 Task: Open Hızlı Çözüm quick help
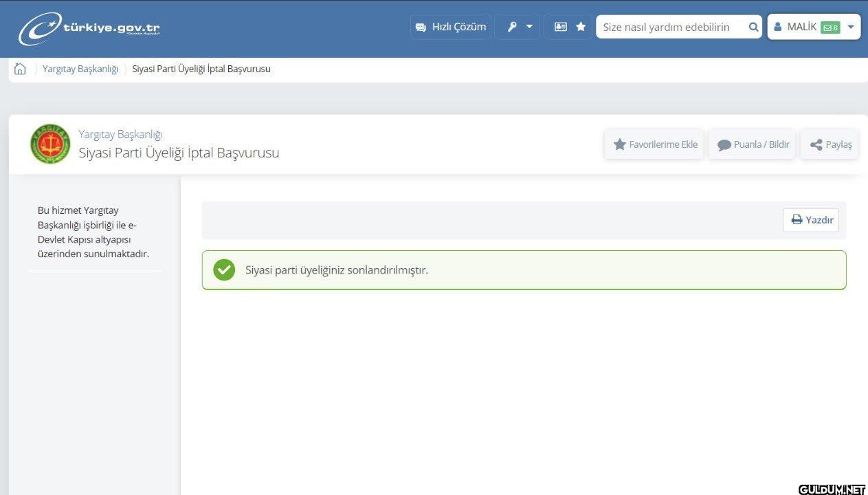(x=451, y=27)
